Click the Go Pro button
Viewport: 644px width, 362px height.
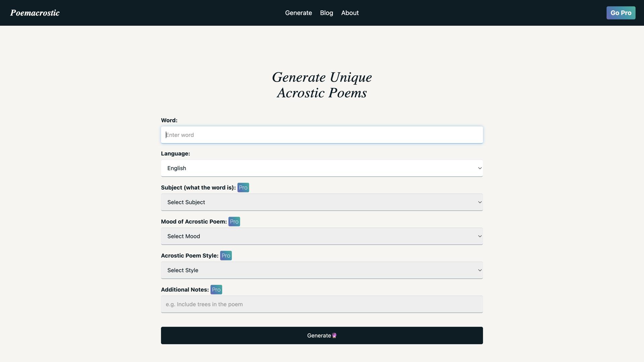pyautogui.click(x=621, y=13)
